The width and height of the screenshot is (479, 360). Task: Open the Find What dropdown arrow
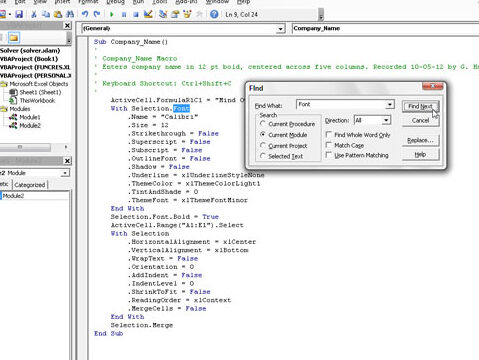[x=389, y=105]
